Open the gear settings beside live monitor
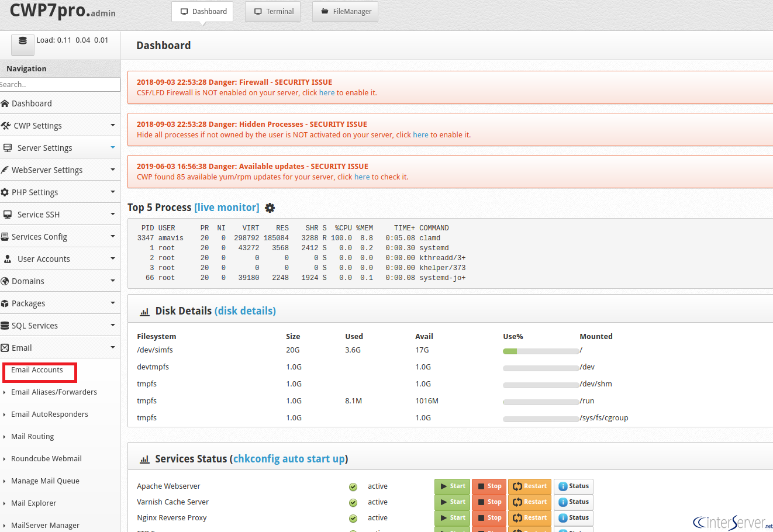The image size is (773, 532). 270,208
